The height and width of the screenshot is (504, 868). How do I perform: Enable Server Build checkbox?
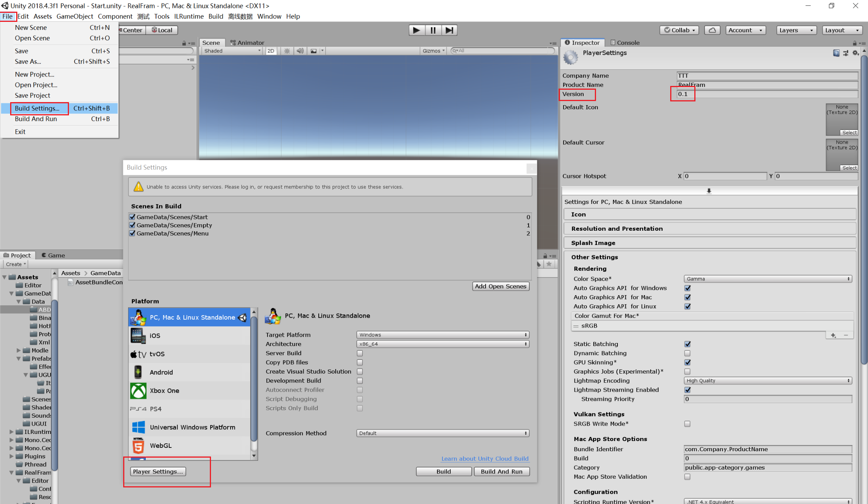pyautogui.click(x=360, y=353)
